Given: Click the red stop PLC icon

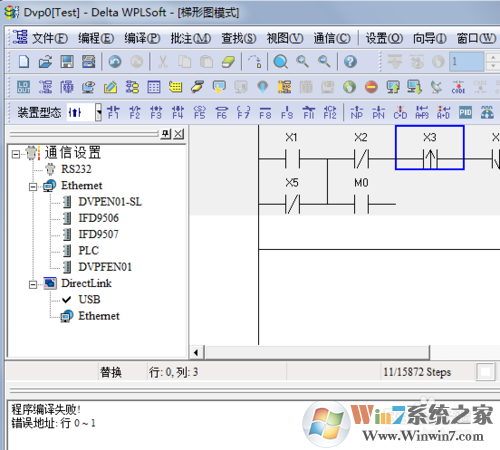Looking at the screenshot, I should click(x=371, y=87).
